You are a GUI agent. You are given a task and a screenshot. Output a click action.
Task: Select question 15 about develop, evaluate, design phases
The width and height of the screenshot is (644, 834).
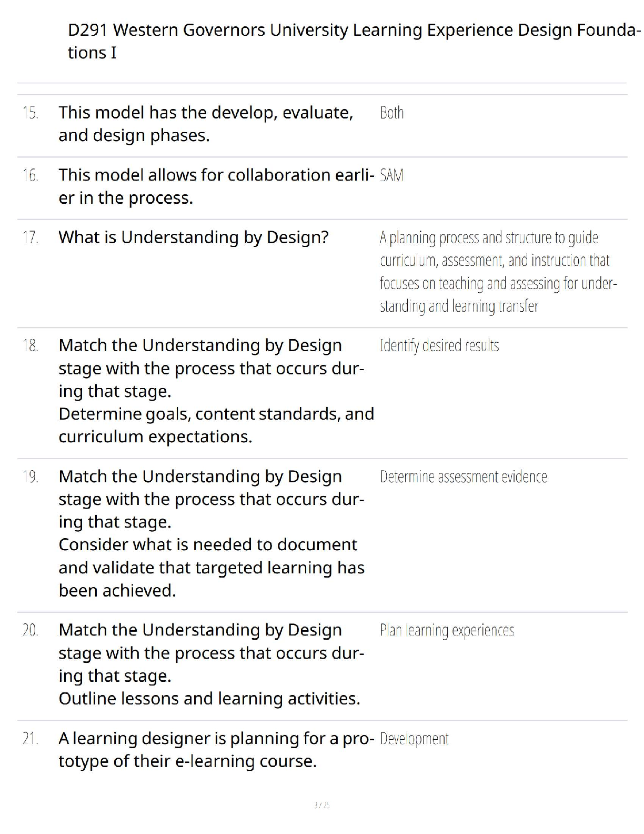[206, 124]
